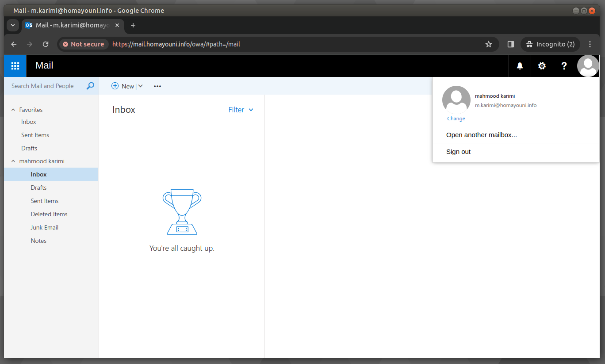Click the mahmood karimi name in panel
The image size is (605, 364).
pos(495,96)
